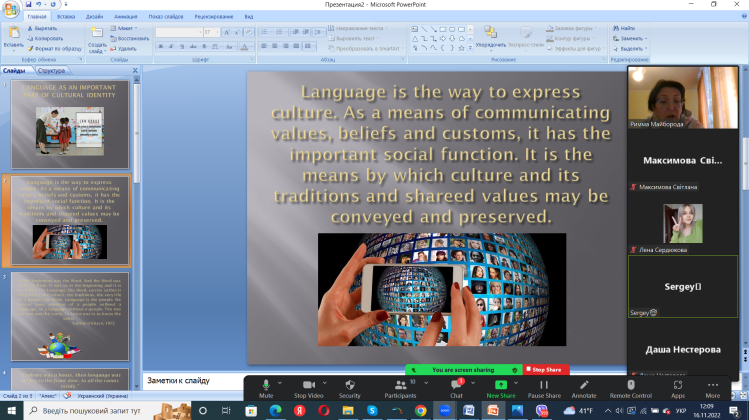Mute the microphone in the Zoom toolbar
This screenshot has width=749, height=420.
[266, 388]
